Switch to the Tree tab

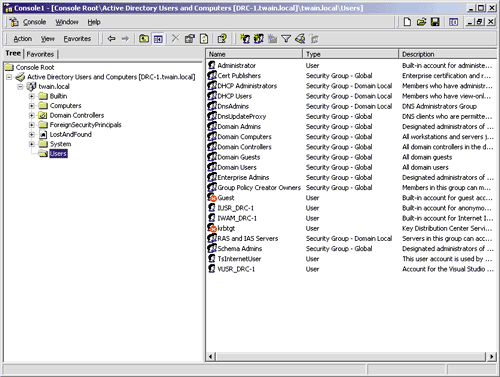[13, 53]
